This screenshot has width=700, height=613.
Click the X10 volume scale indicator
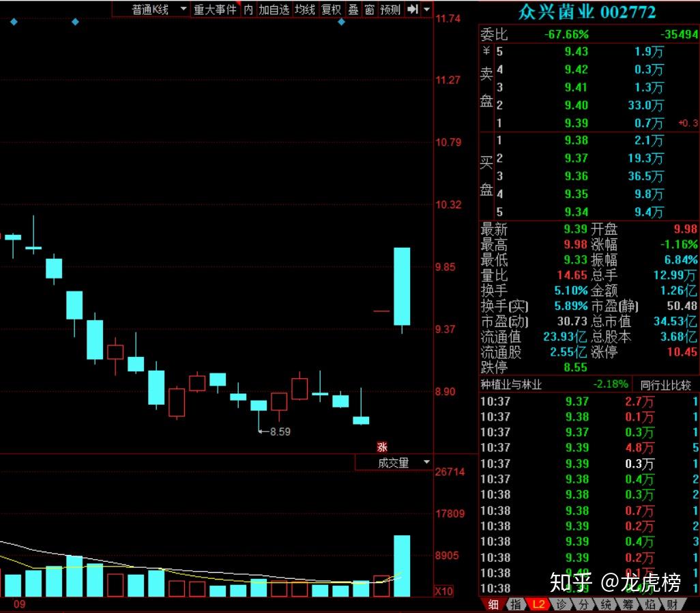(444, 591)
